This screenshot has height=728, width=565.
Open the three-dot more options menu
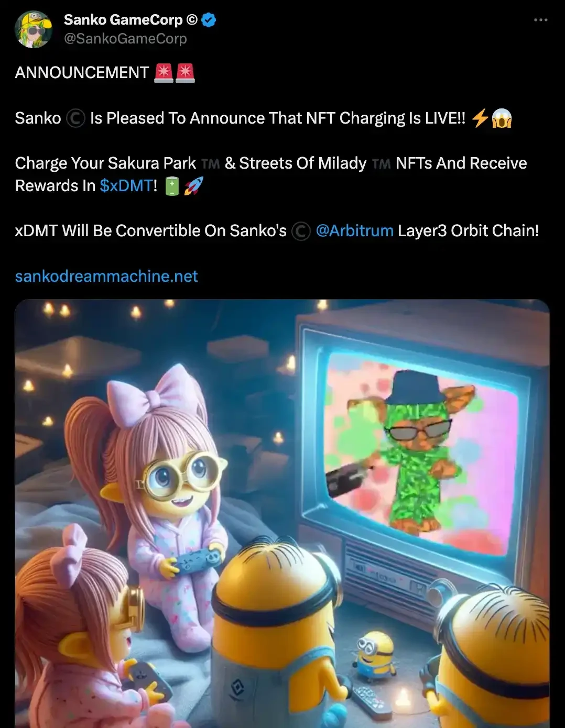[540, 20]
